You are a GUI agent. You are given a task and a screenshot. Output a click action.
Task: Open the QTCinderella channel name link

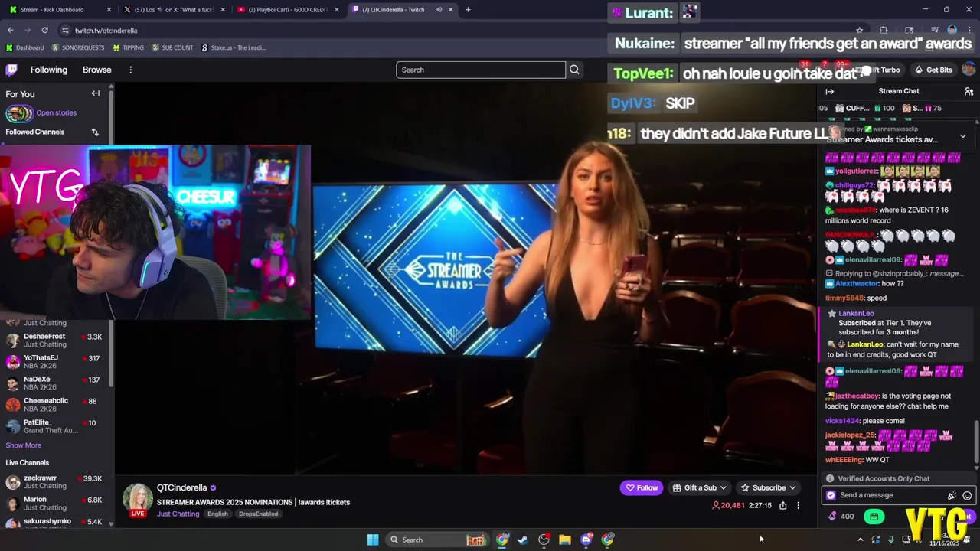coord(182,487)
